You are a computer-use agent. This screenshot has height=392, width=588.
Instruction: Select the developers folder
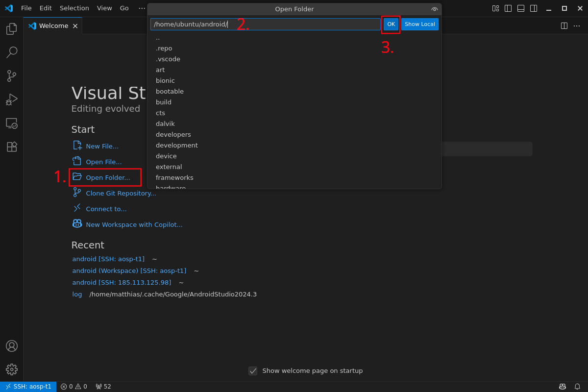click(x=294, y=135)
